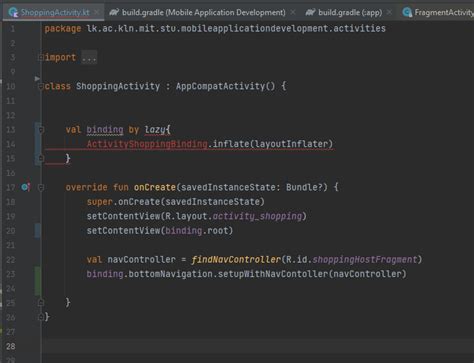The width and height of the screenshot is (474, 363).
Task: Collapse the ShoppingActivity class body
Action: click(x=41, y=86)
